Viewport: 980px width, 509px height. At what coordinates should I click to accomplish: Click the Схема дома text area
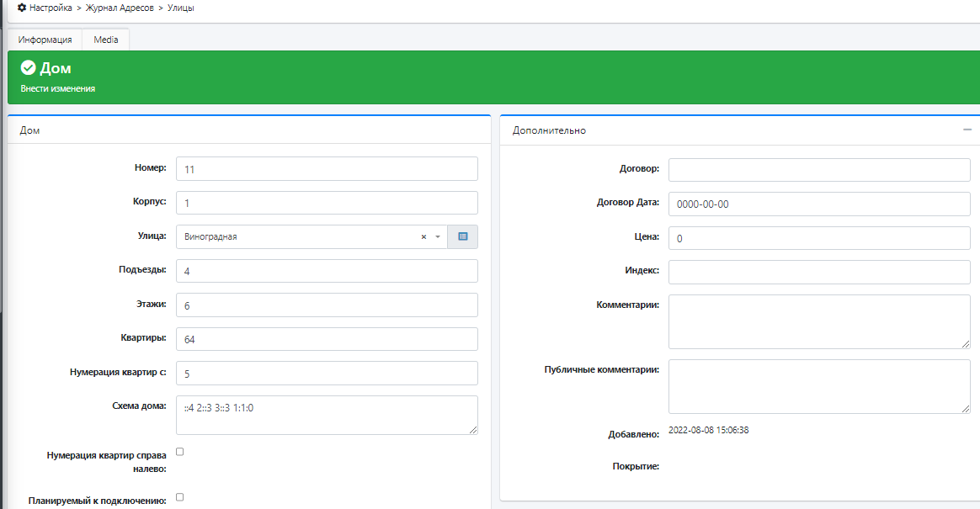coord(327,415)
